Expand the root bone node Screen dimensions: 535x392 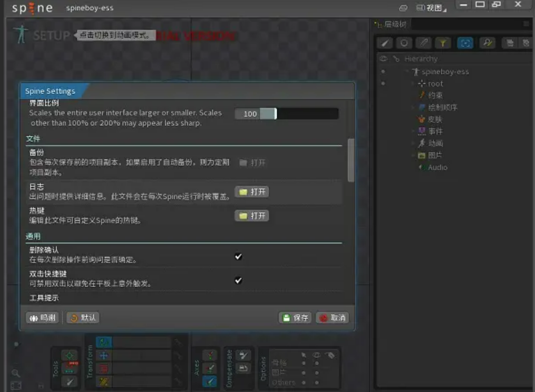point(413,84)
